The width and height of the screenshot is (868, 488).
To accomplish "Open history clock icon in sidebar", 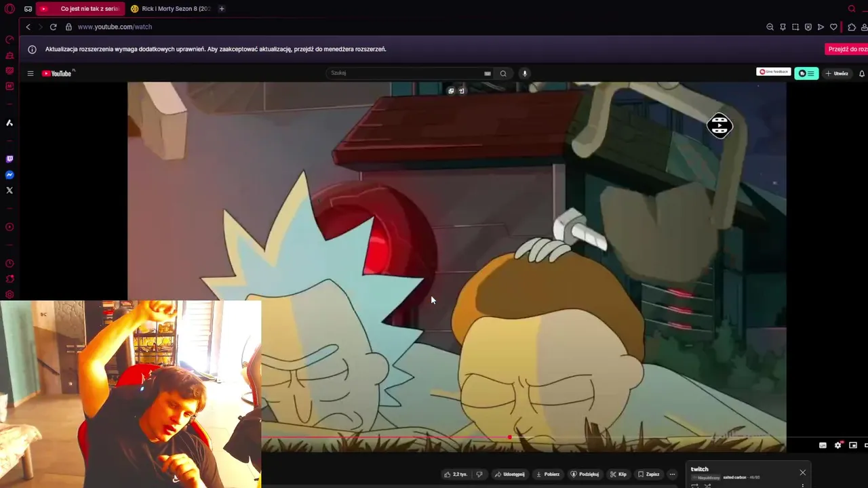I will tap(9, 264).
